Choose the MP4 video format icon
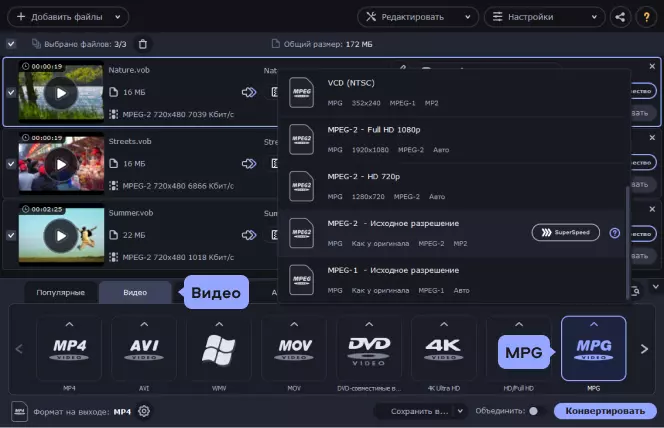The height and width of the screenshot is (428, 664). (69, 351)
